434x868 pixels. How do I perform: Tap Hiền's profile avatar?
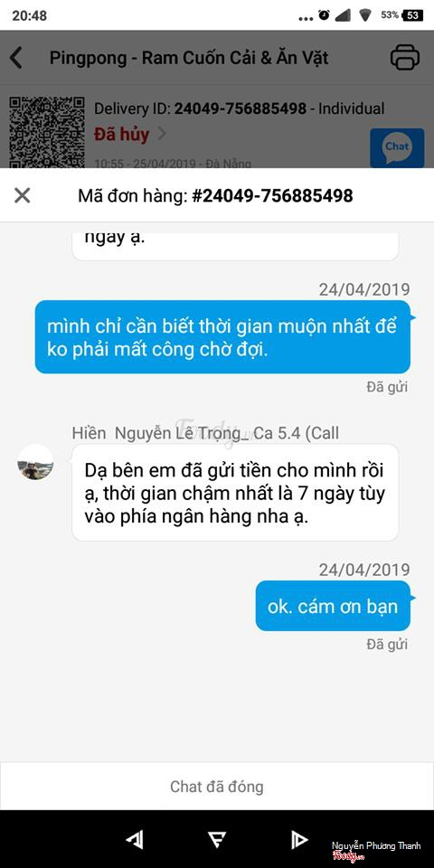click(x=35, y=462)
